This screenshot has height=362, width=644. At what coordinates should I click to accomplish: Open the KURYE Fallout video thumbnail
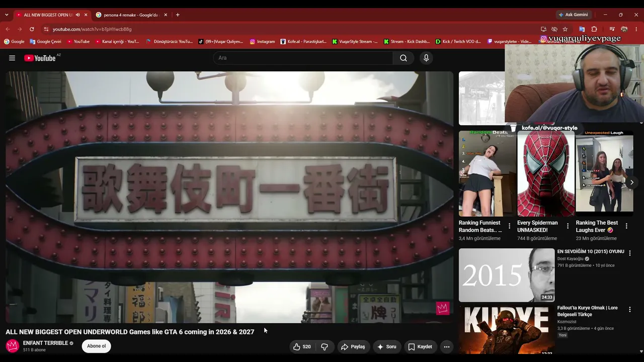(507, 330)
